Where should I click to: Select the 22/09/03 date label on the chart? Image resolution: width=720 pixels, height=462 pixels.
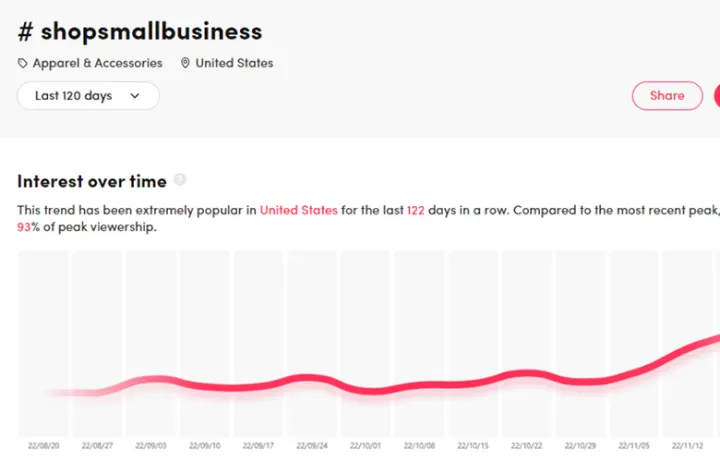[151, 447]
